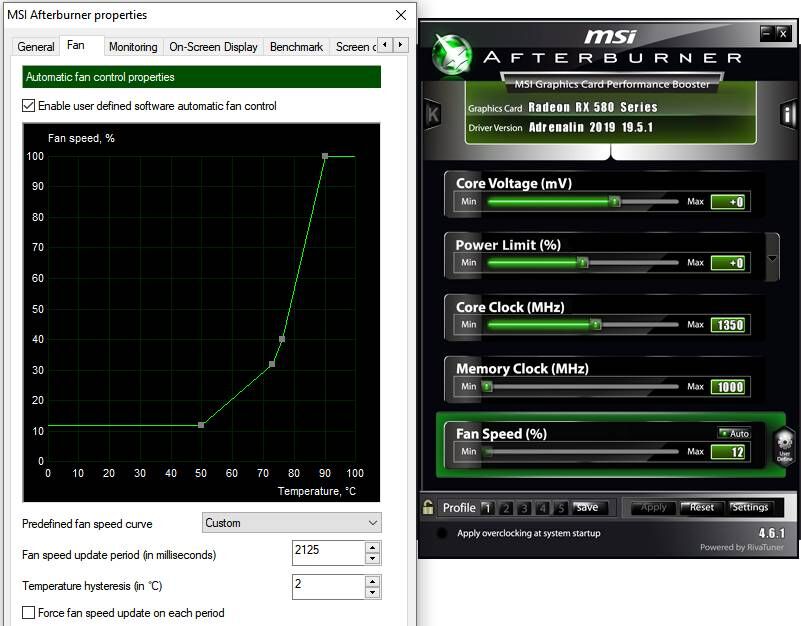The width and height of the screenshot is (801, 626).
Task: Click the Adrenalin 2019 19.5.1 driver text
Action: pos(591,127)
